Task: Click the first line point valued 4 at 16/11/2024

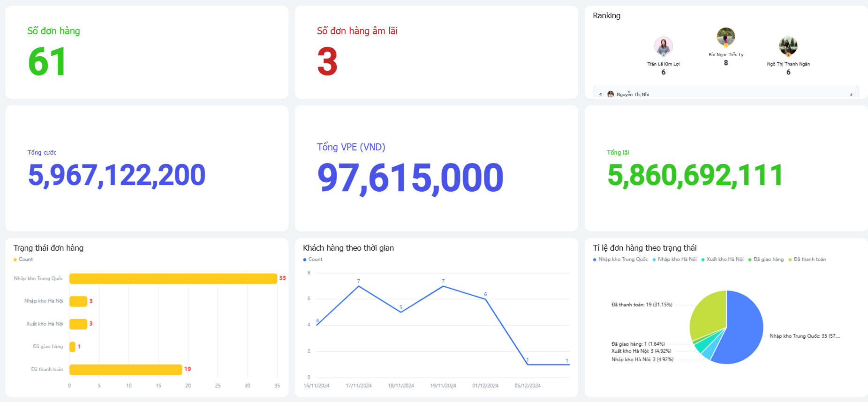Action: tap(317, 325)
